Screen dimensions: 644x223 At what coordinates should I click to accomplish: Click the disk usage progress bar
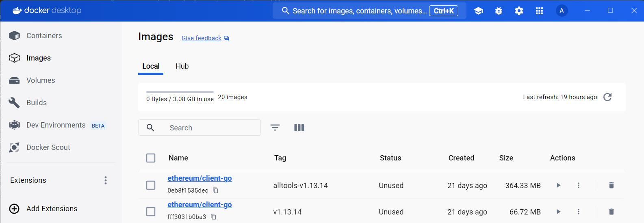[180, 92]
